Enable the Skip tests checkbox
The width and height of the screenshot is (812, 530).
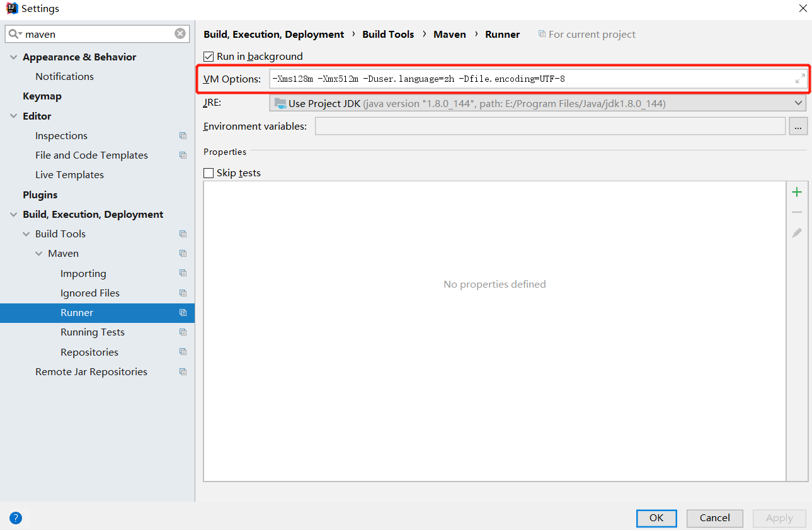click(x=209, y=173)
